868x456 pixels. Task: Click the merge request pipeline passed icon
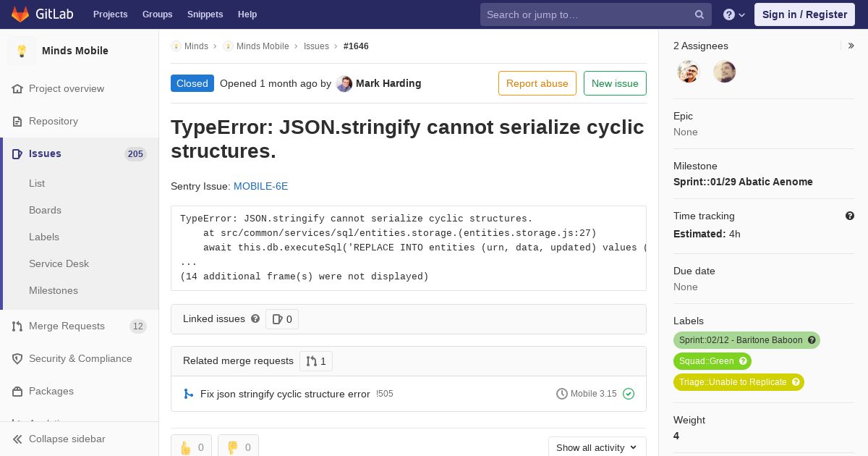coord(629,394)
